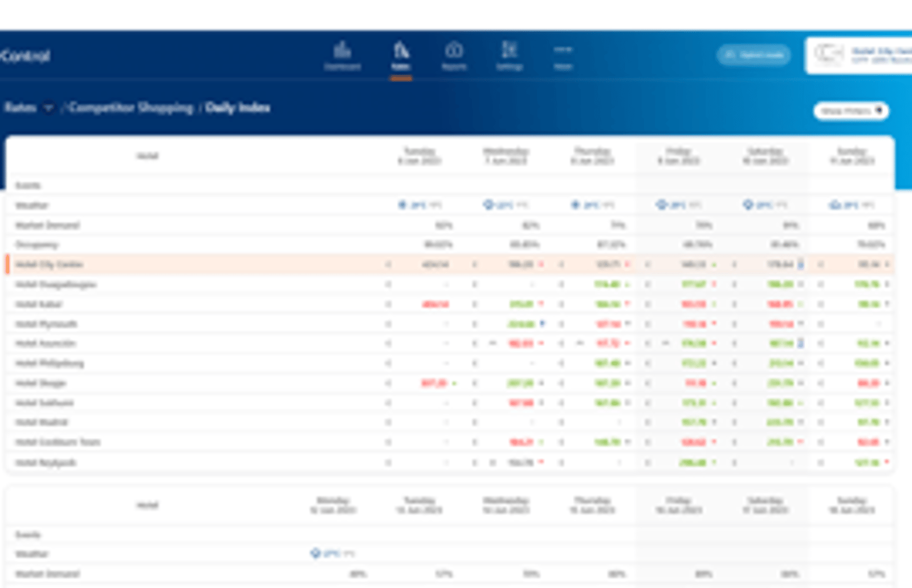Click Hotel Reykjavik green Friday rate value
This screenshot has width=912, height=588.
pos(693,462)
